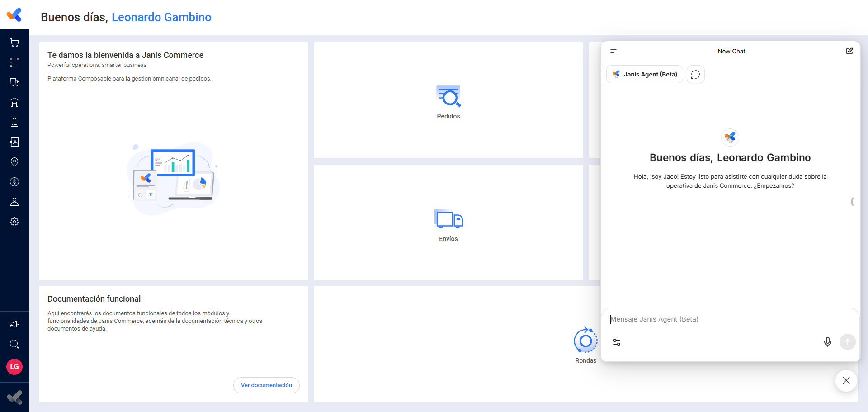
Task: Open the route path sidebar icon
Action: [x=14, y=62]
